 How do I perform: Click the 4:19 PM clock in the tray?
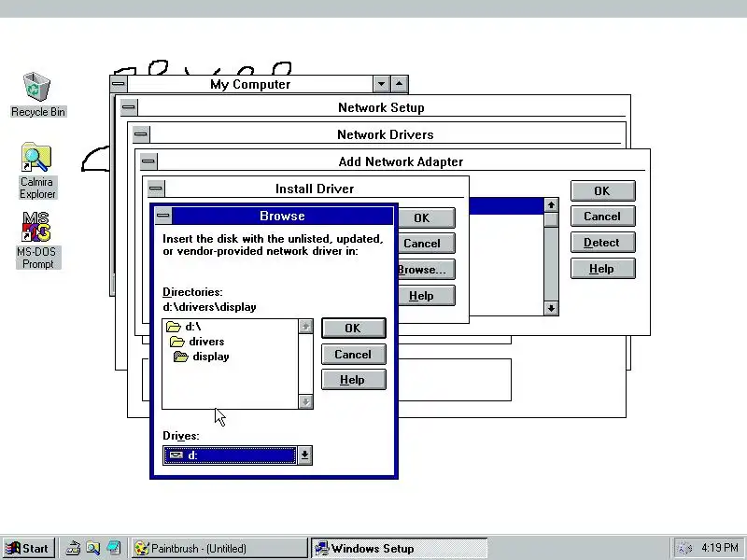[720, 548]
